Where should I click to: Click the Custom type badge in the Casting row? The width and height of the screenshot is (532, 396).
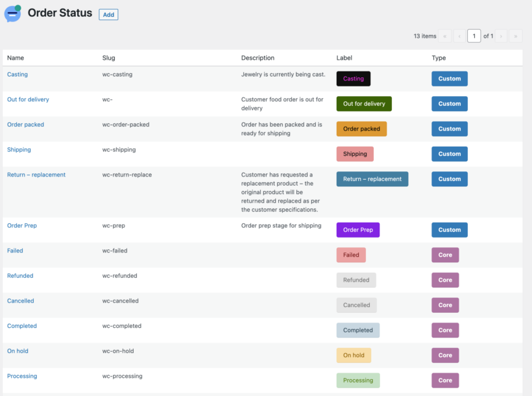click(x=449, y=79)
